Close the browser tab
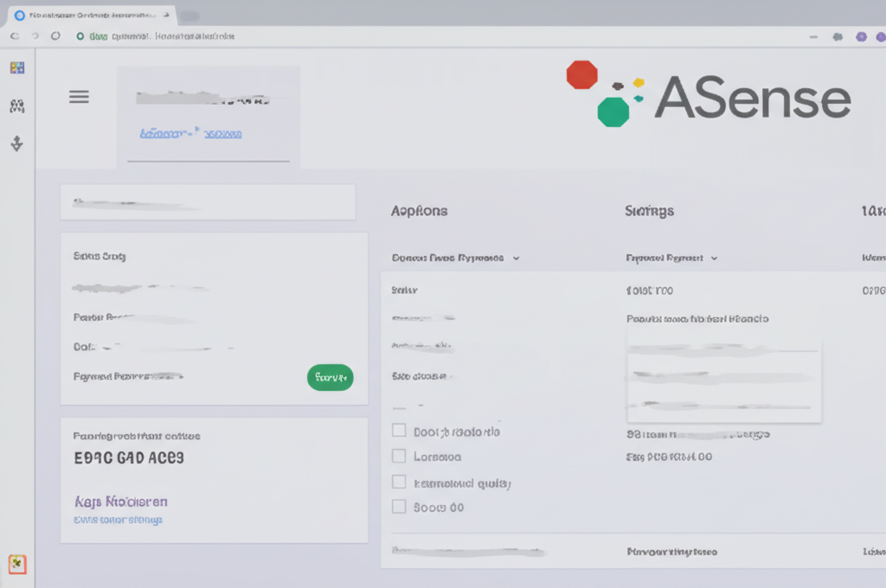This screenshot has height=588, width=886. 166,16
